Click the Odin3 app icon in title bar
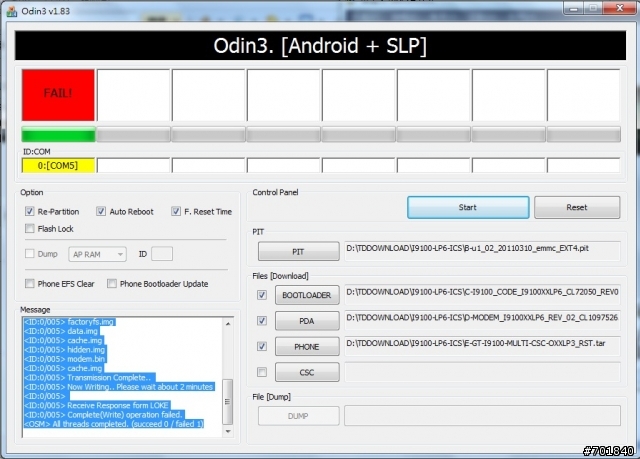Viewport: 640px width, 459px height. [12, 11]
